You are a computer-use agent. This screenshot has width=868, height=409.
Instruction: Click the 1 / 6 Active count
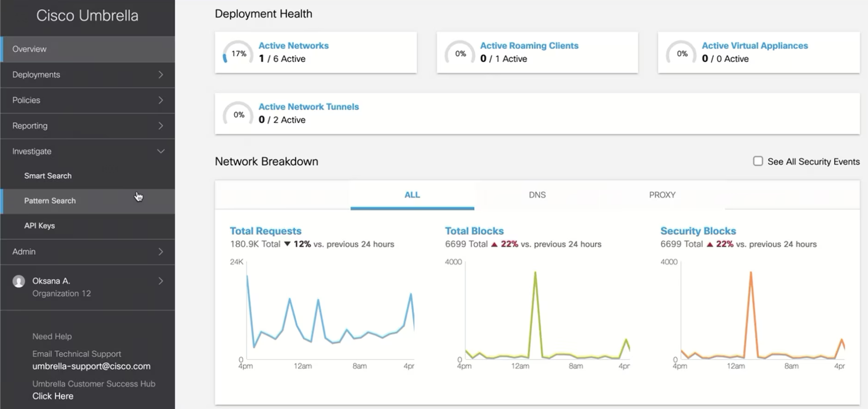[x=282, y=59]
